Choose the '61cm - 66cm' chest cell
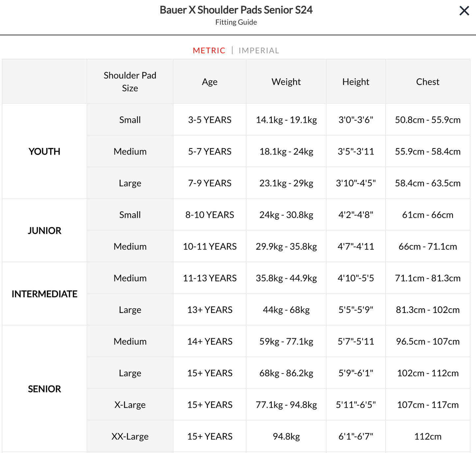Image resolution: width=476 pixels, height=453 pixels. point(428,215)
